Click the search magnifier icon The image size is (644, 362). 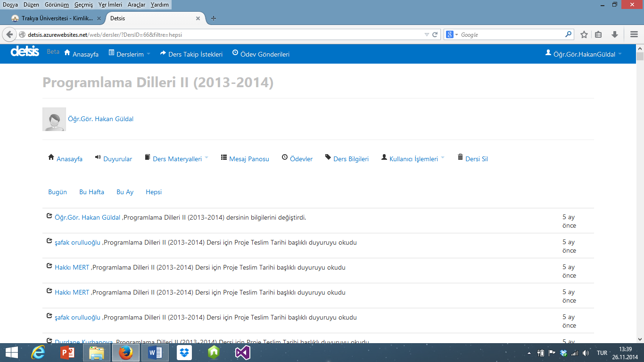point(568,34)
